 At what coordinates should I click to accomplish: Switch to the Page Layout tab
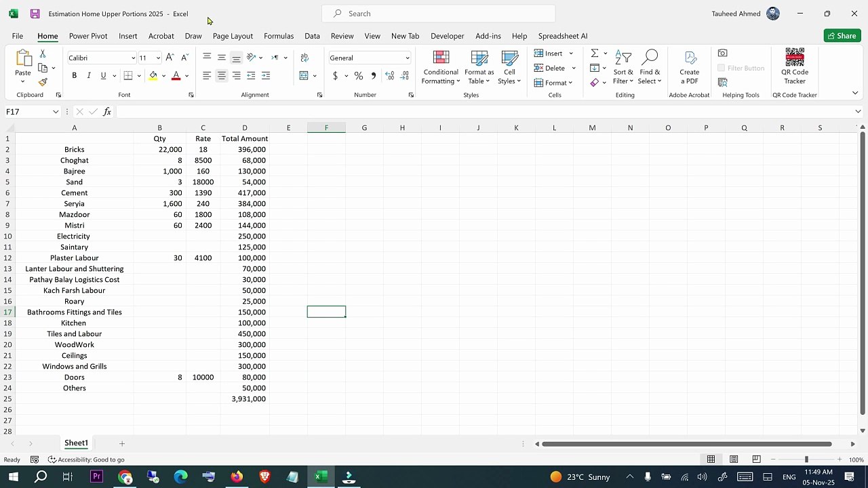[233, 36]
